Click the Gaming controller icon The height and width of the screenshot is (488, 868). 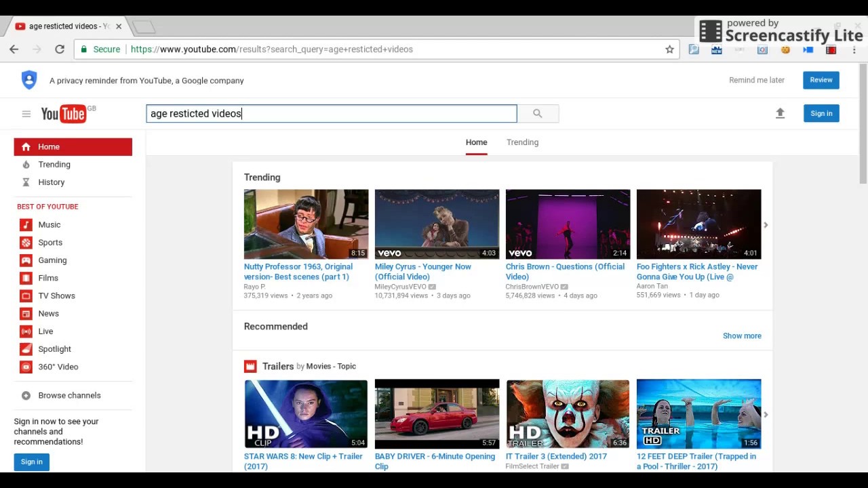pos(26,260)
